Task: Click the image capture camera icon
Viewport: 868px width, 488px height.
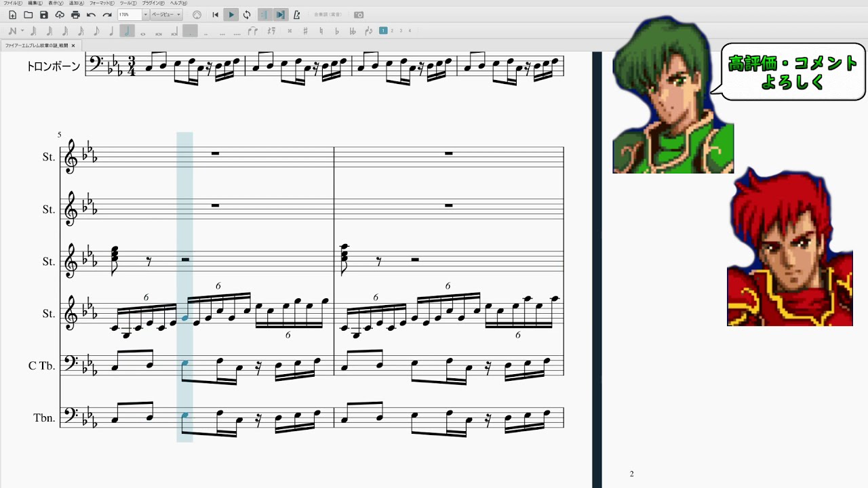Action: (359, 15)
